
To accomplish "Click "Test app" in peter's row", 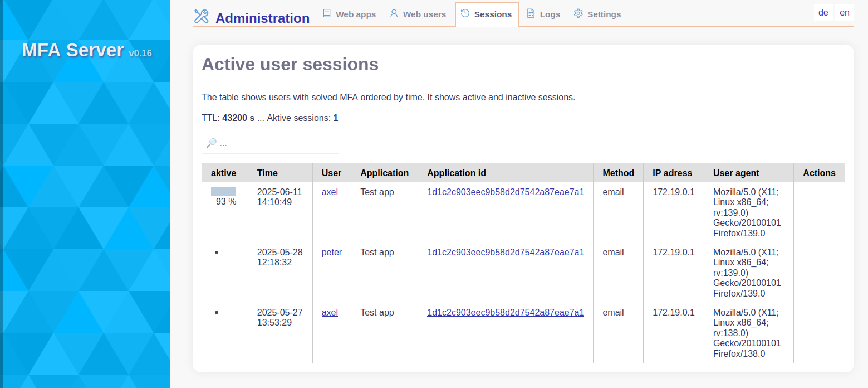I will click(377, 253).
